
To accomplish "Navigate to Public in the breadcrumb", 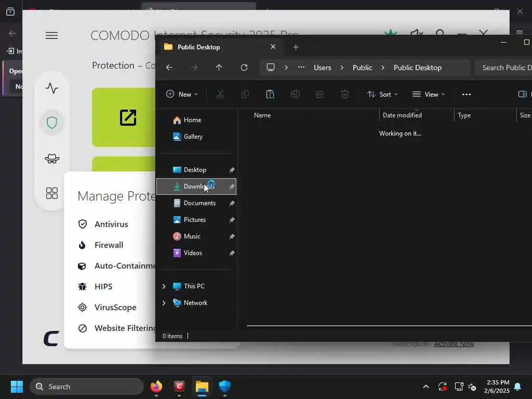I will coord(362,68).
